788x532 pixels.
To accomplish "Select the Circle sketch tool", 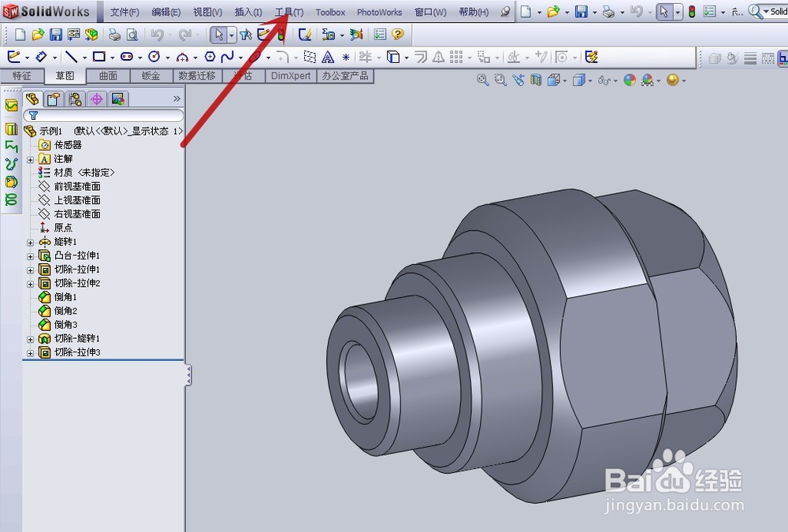I will [154, 57].
